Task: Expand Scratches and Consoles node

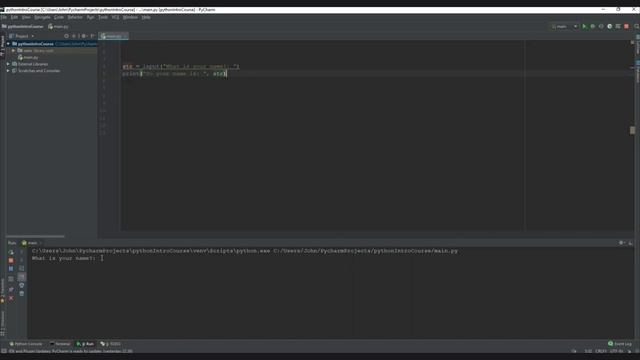Action: click(8, 71)
